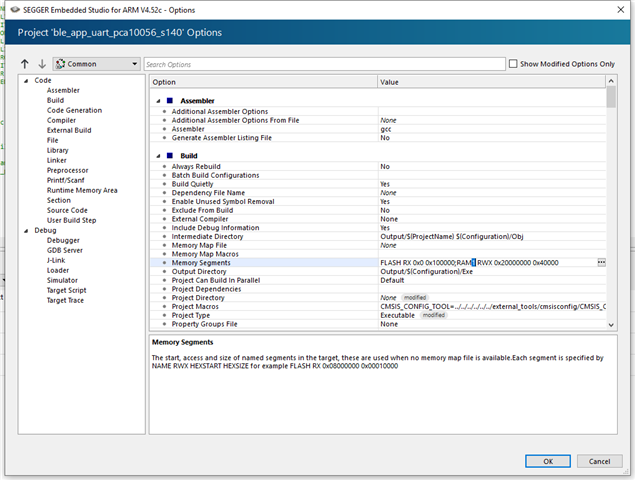
Task: Select Output Directory option
Action: 378,271
